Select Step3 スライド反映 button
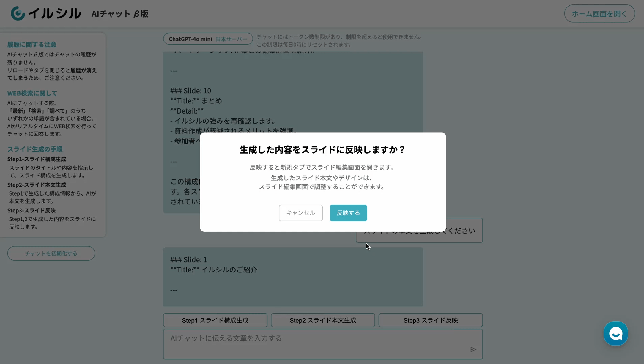644x364 pixels. [430, 320]
